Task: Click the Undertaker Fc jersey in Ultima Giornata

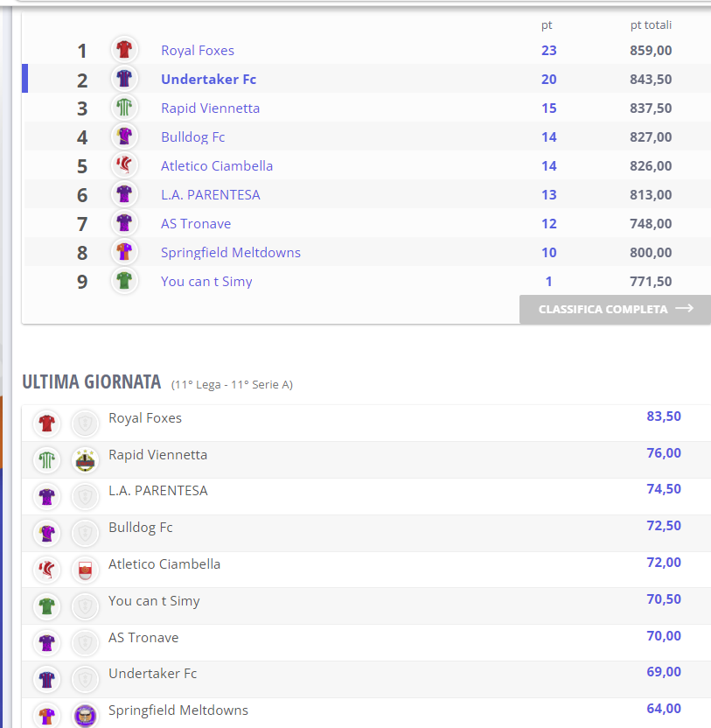Action: tap(47, 680)
